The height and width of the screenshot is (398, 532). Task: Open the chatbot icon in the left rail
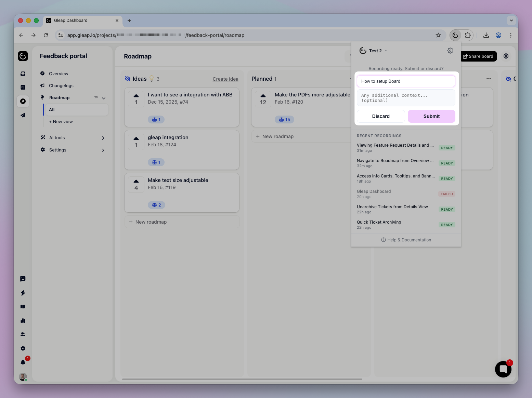(x=23, y=279)
